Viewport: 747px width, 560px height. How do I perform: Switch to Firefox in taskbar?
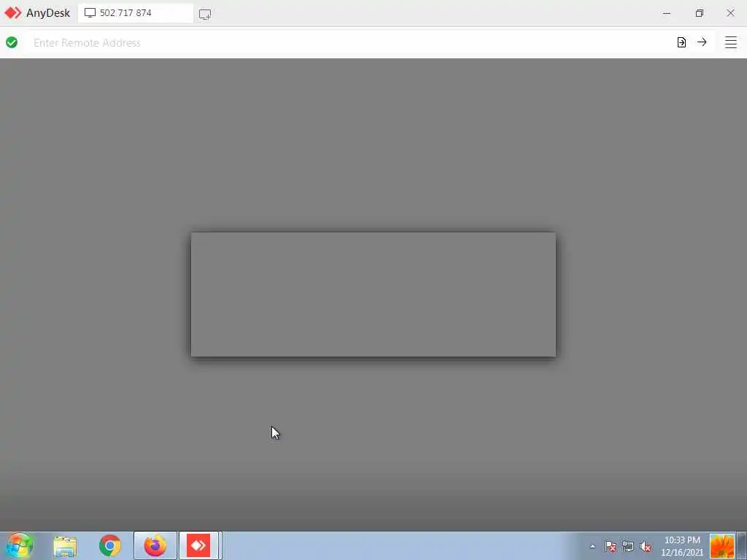(155, 545)
